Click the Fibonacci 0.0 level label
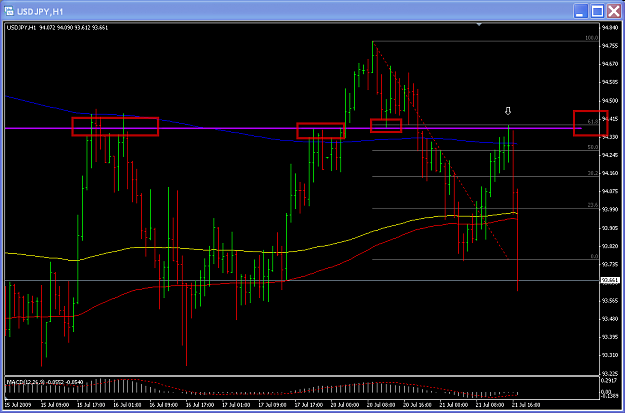 click(594, 256)
